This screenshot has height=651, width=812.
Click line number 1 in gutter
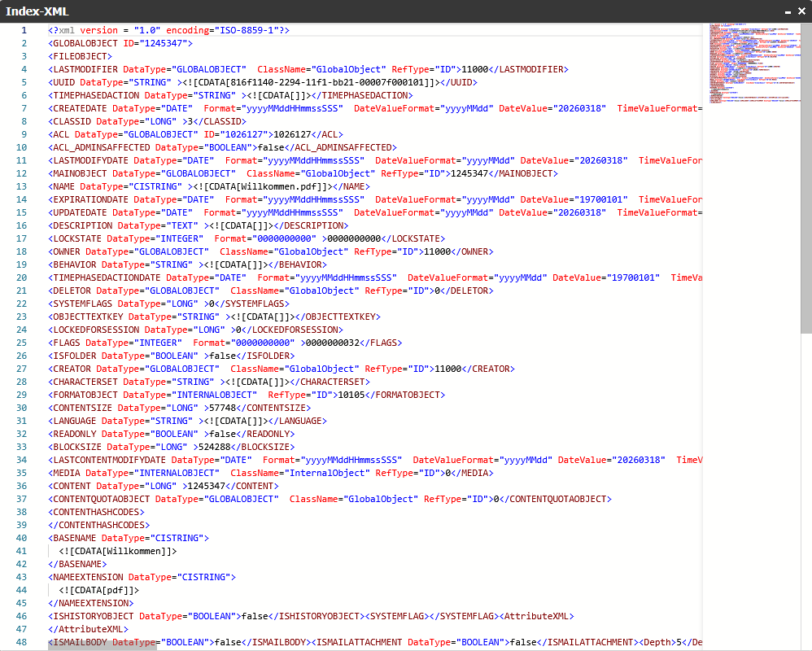(x=24, y=30)
